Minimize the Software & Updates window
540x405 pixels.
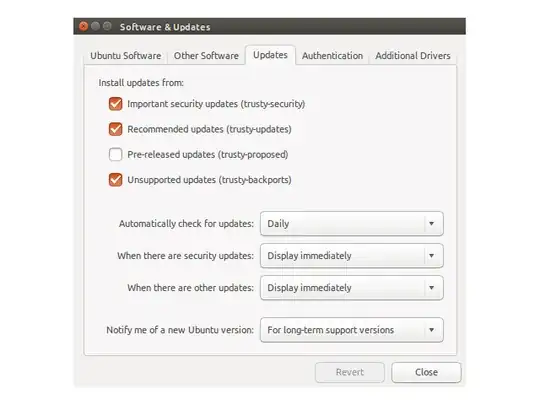click(x=95, y=26)
